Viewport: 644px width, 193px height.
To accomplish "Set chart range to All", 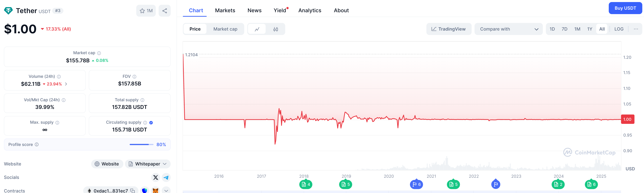I will [602, 29].
